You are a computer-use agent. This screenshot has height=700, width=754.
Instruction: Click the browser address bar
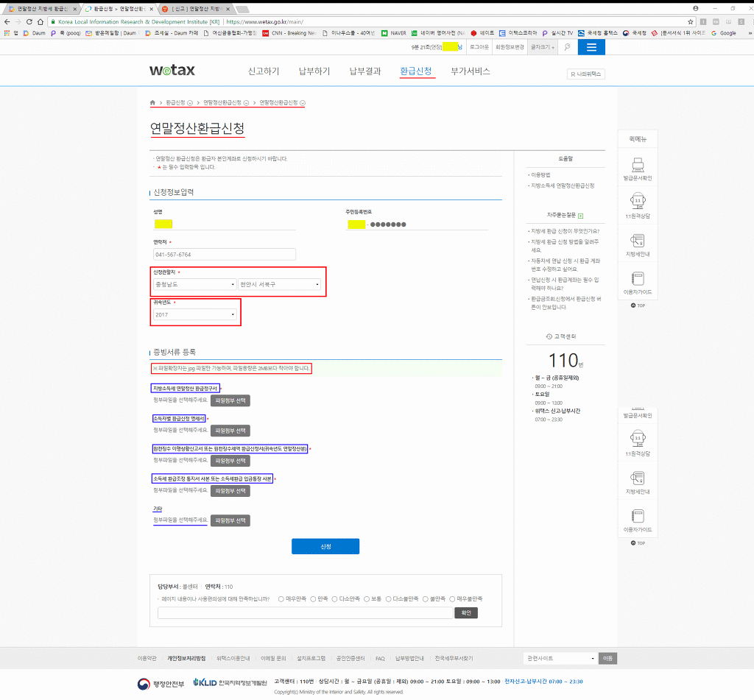tap(370, 21)
